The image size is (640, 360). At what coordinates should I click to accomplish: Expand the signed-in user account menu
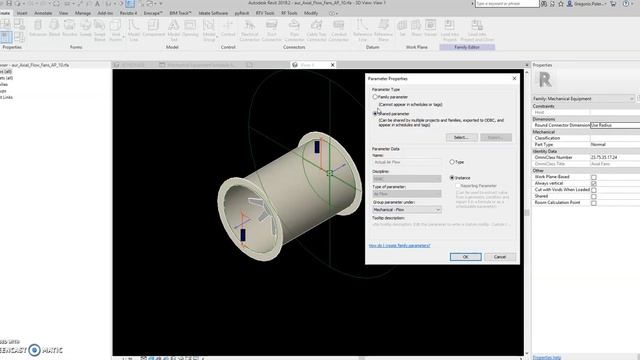click(x=587, y=4)
